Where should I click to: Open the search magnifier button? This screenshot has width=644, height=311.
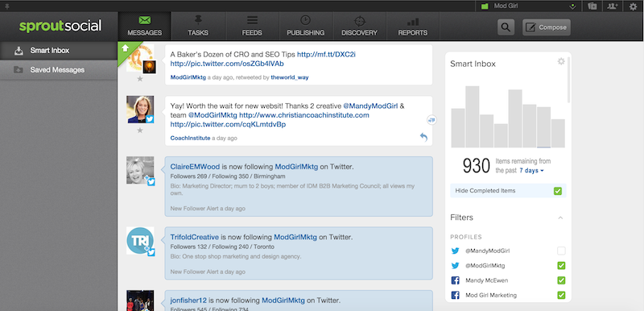[506, 27]
